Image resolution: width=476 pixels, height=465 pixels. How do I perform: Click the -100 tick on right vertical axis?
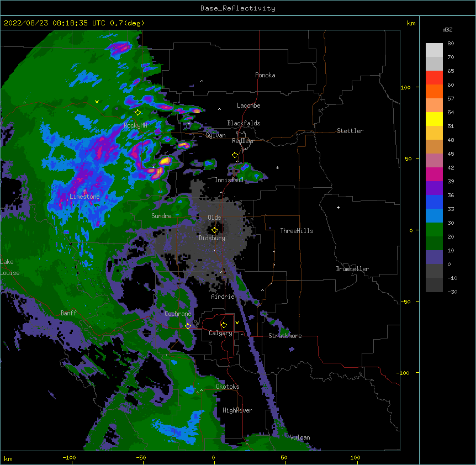404,373
